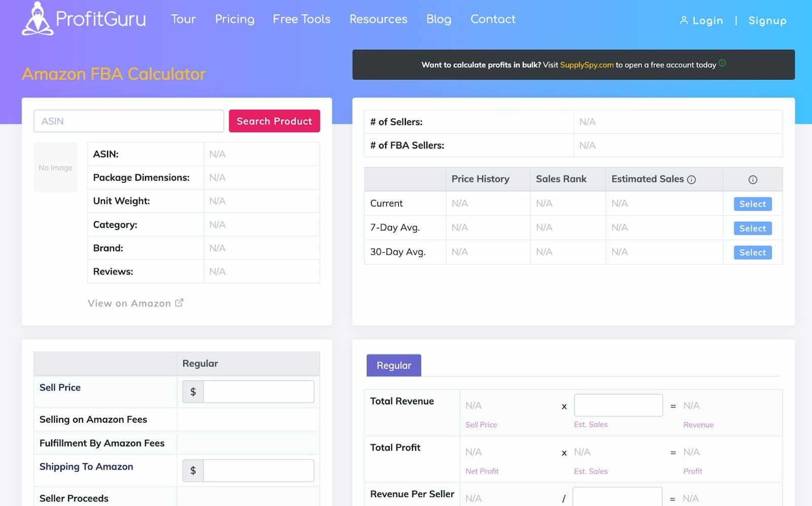Focus the Sell Price dollar input
Screen dimensions: 812x506
point(258,392)
